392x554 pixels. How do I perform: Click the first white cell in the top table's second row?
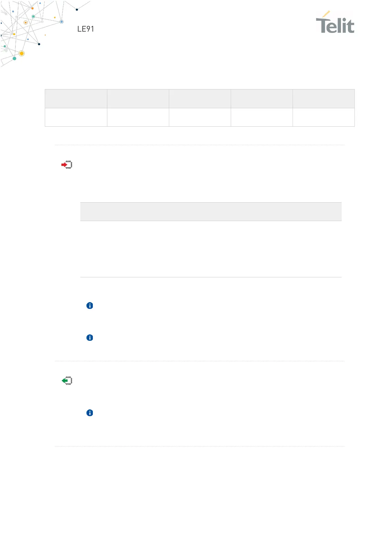coord(76,117)
